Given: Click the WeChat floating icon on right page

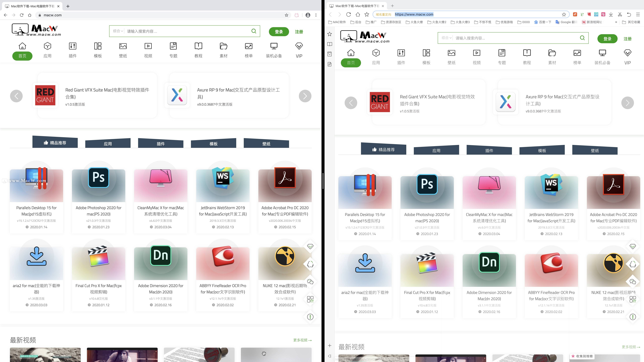Looking at the screenshot, I should pyautogui.click(x=633, y=282).
